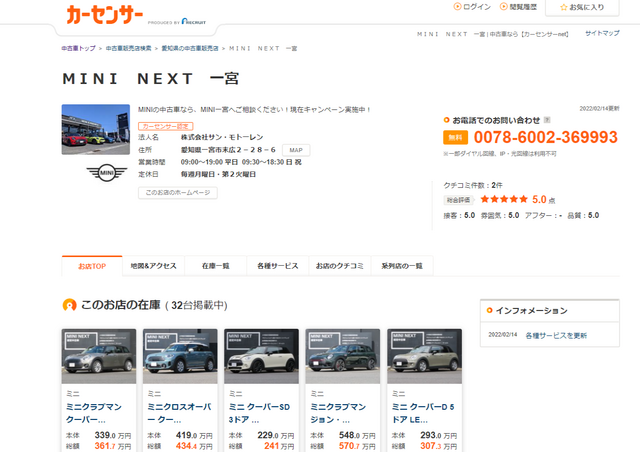
Task: Click the 2022/02/14更新 date text
Action: (x=599, y=109)
